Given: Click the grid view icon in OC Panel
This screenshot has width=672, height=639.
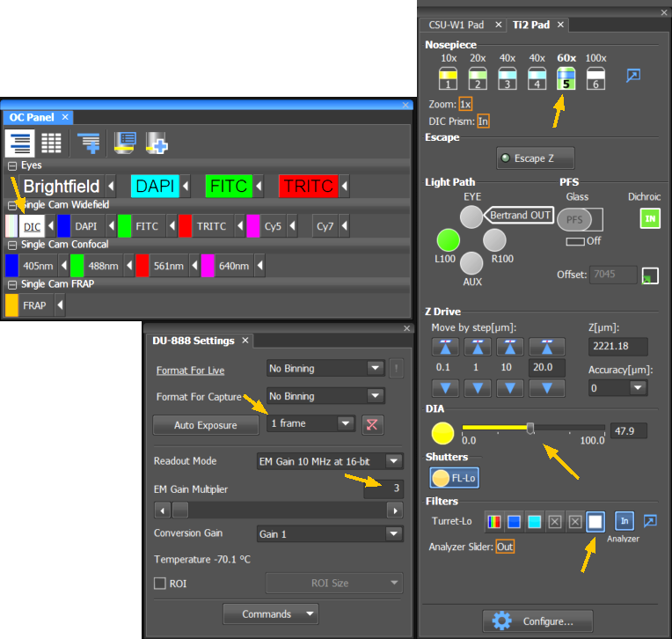Looking at the screenshot, I should (x=51, y=143).
